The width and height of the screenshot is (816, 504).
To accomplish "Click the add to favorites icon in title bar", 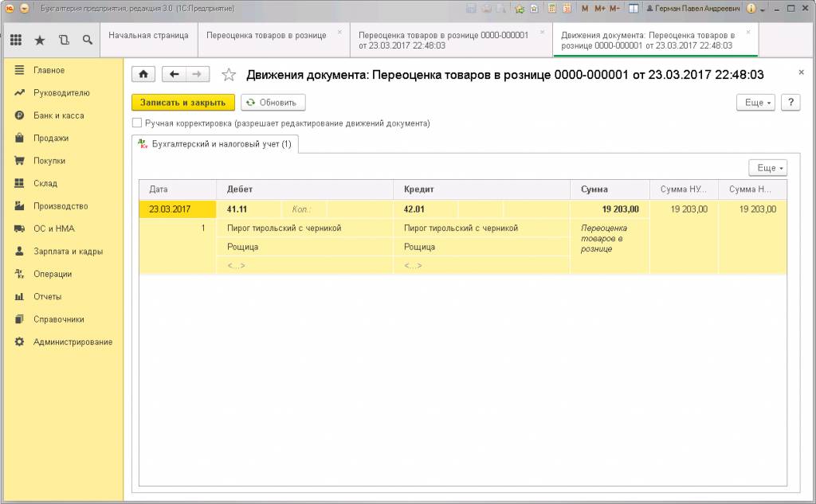I will tap(519, 8).
